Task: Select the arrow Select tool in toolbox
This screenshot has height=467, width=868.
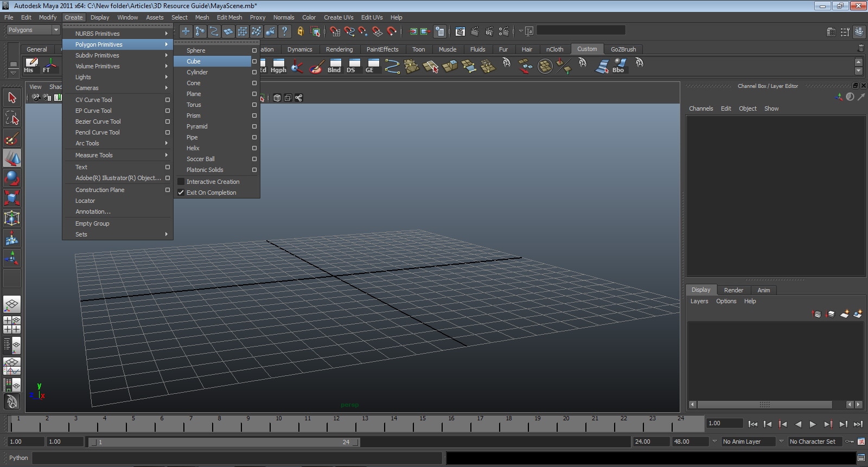Action: click(12, 98)
